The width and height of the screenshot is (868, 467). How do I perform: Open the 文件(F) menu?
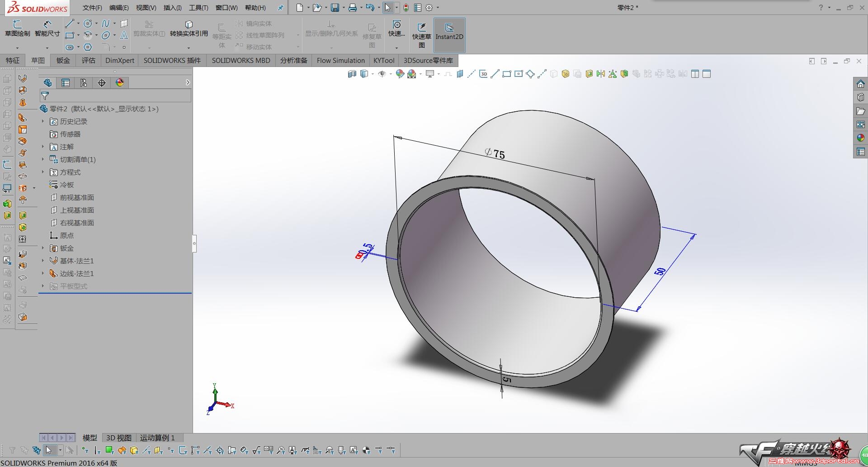[x=92, y=8]
